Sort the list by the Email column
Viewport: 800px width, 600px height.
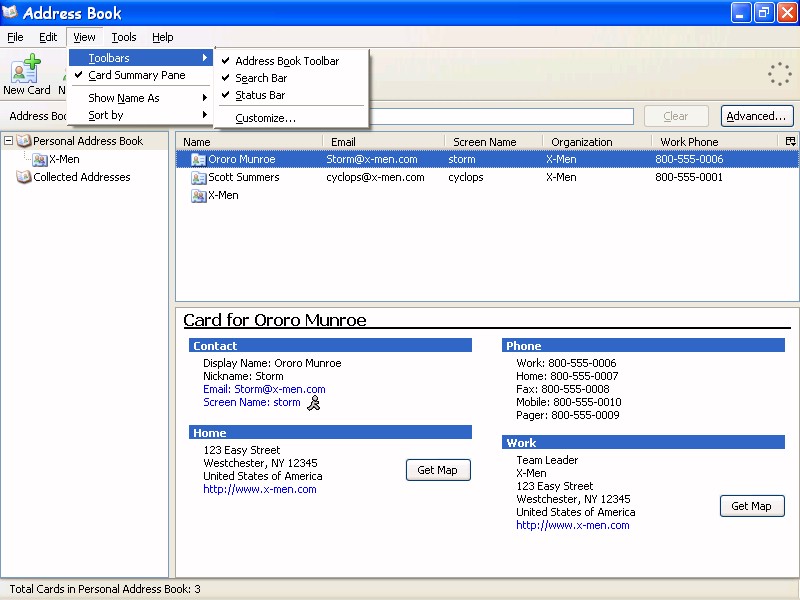pos(384,142)
